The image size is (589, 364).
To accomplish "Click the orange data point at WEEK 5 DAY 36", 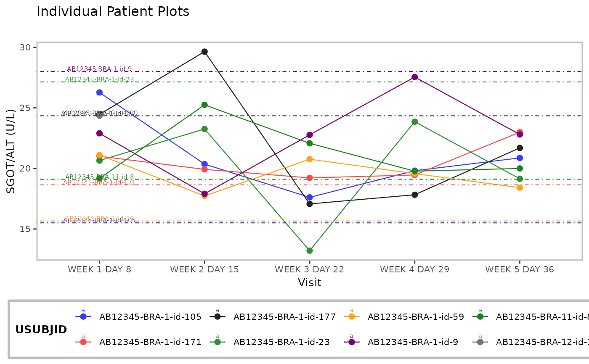I will click(x=520, y=187).
